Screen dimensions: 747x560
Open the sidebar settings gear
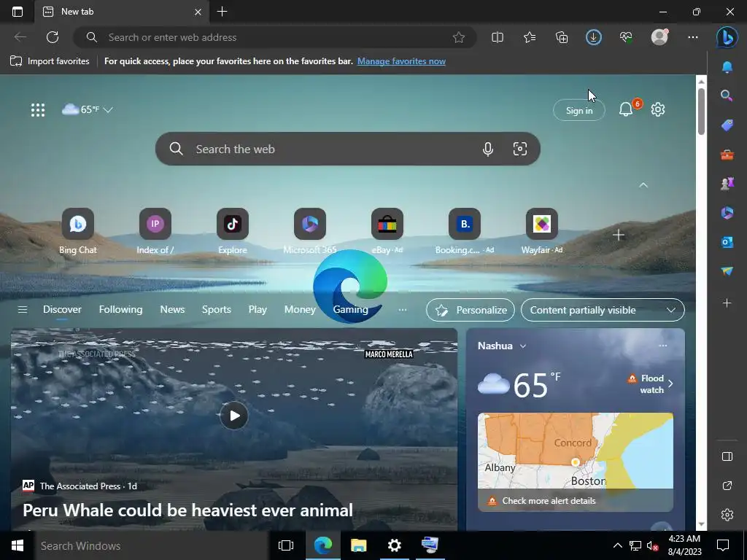(x=727, y=515)
